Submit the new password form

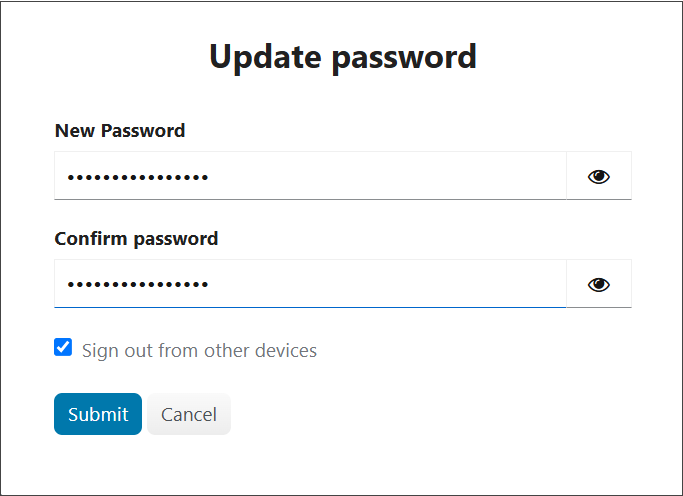coord(98,414)
